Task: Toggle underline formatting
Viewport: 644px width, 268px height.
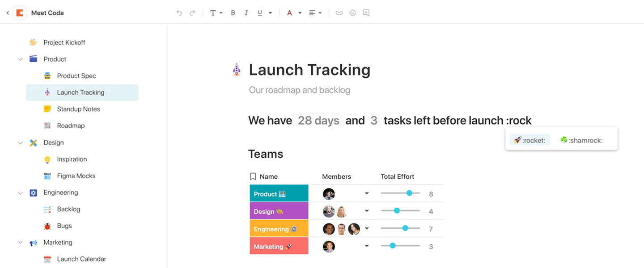Action: point(260,13)
